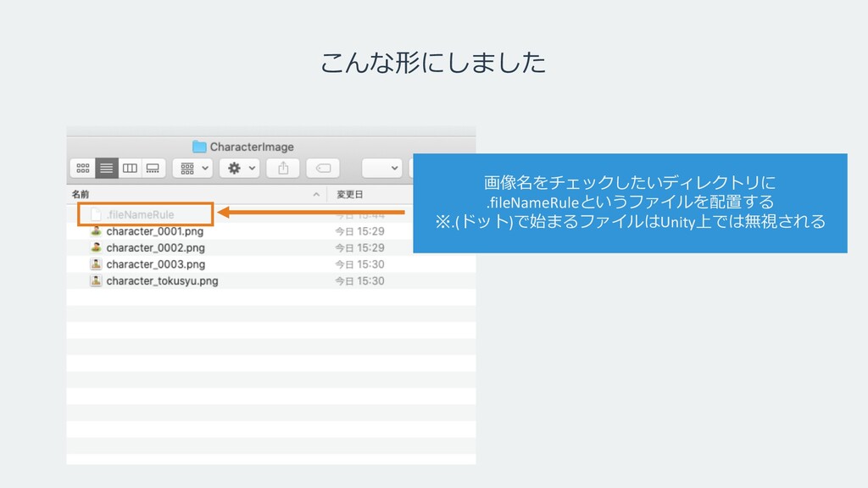Click the character_0003.png thumbnail icon
The image size is (868, 488).
pyautogui.click(x=96, y=264)
